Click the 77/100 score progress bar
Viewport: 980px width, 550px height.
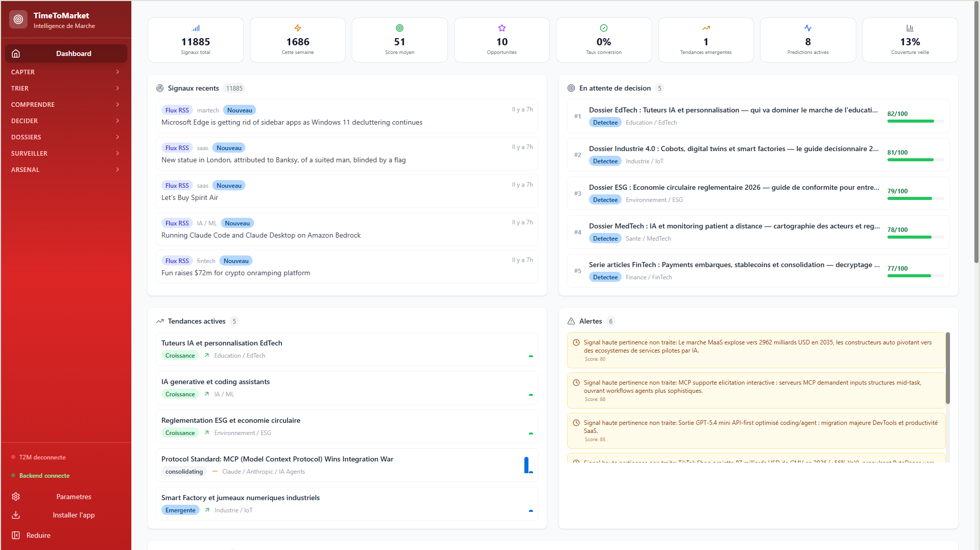pos(915,276)
